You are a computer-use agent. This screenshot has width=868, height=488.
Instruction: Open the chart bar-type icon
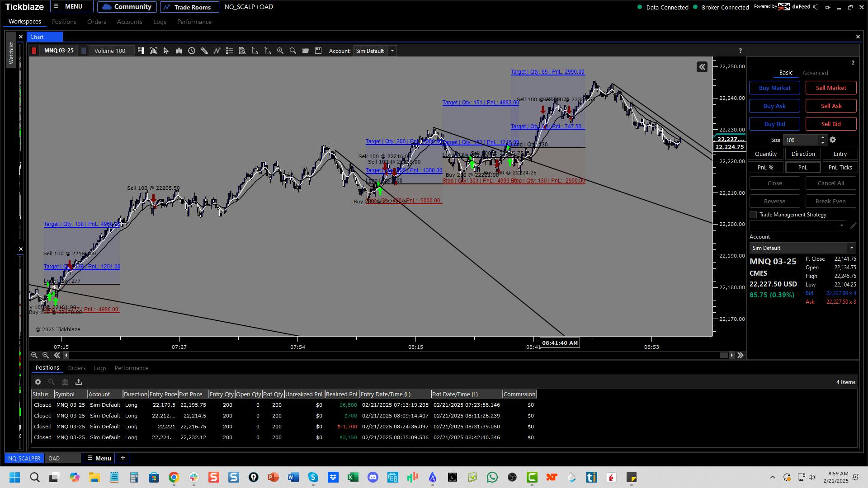(x=179, y=51)
